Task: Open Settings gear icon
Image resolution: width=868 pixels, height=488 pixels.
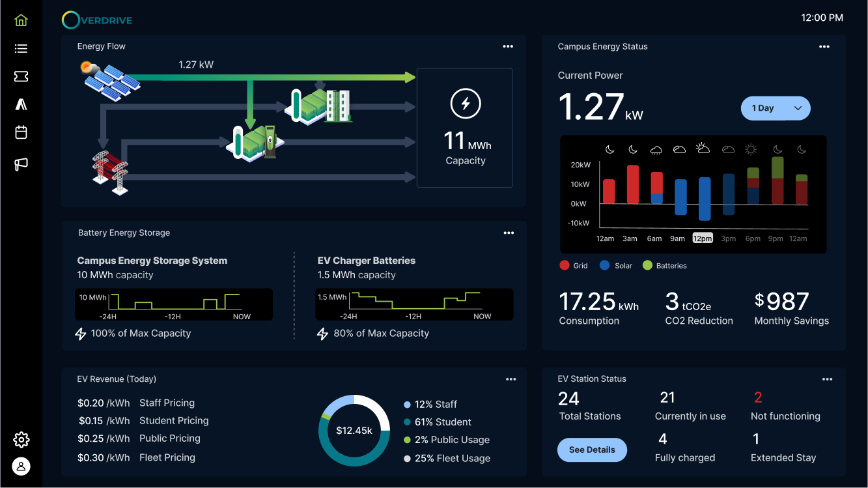Action: 21,439
